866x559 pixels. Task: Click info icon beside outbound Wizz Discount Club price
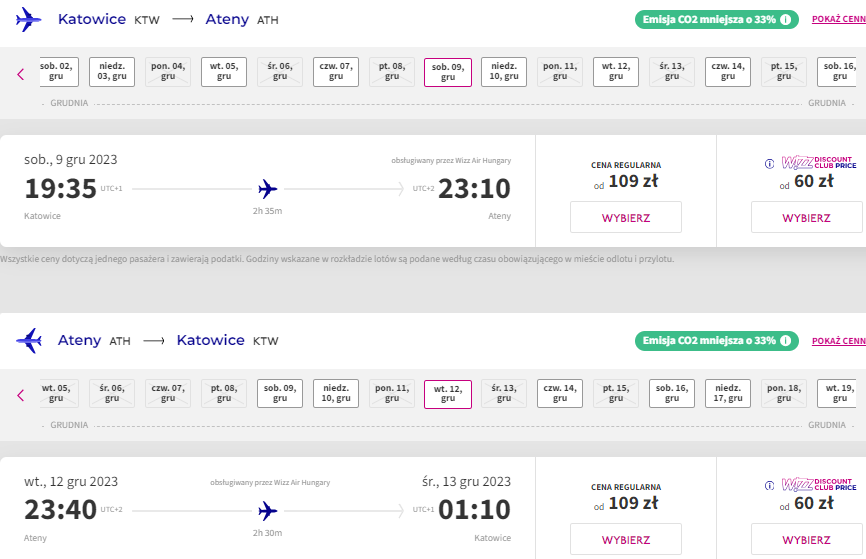coord(769,164)
